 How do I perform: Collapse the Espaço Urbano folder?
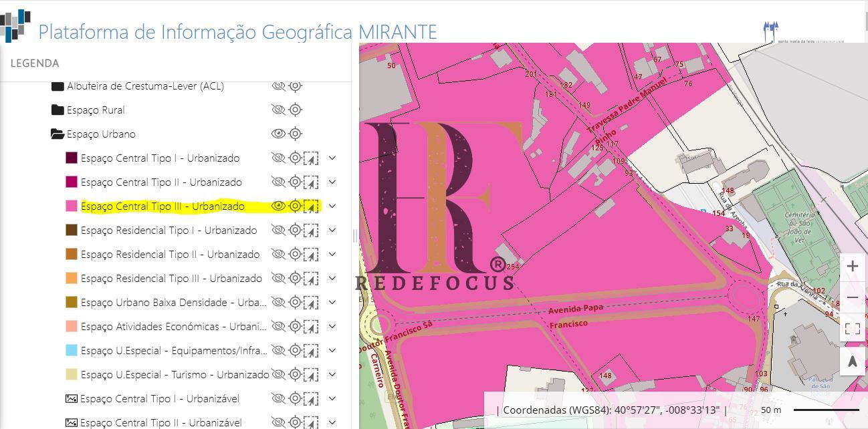58,134
